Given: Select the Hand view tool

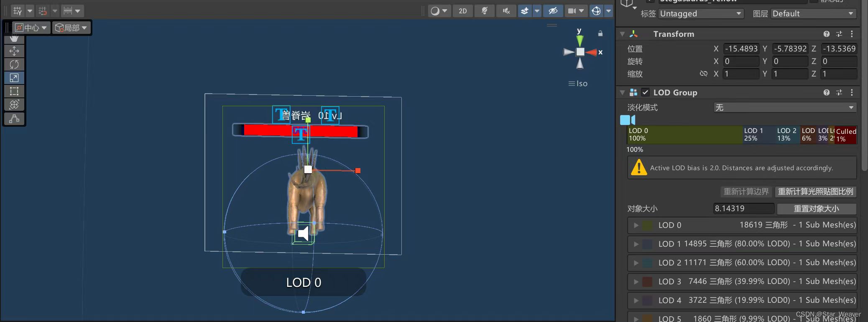Looking at the screenshot, I should point(14,39).
